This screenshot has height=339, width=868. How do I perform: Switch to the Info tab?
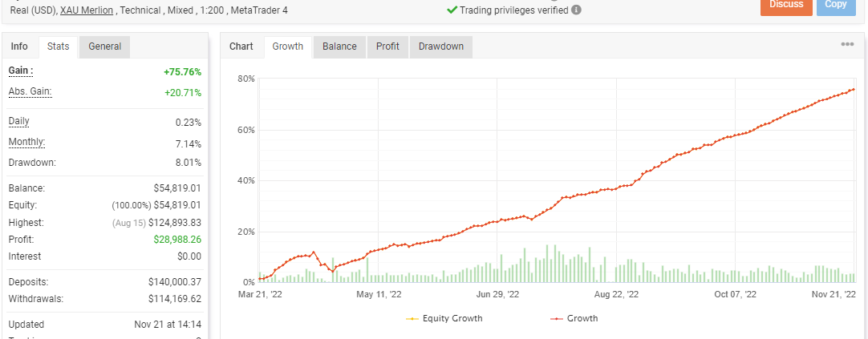[19, 46]
